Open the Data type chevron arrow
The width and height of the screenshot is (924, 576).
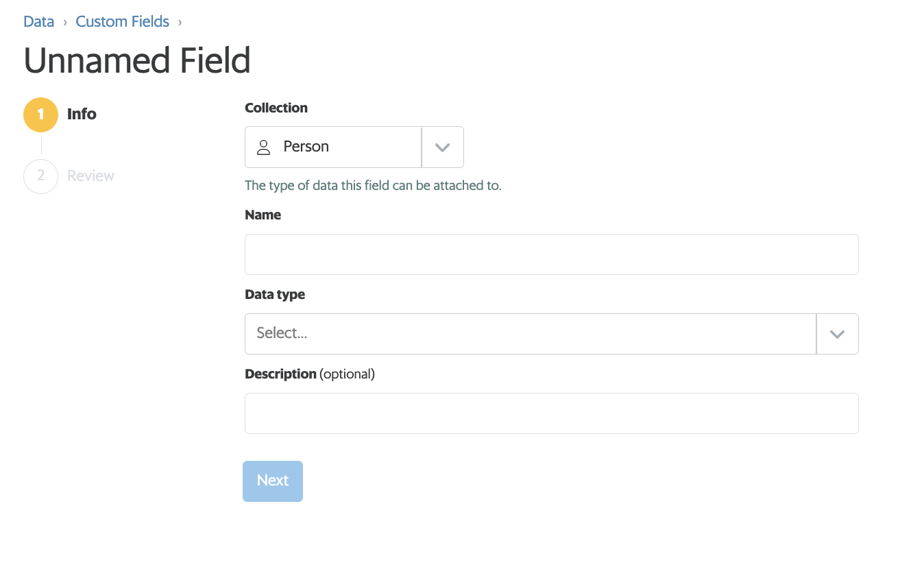click(x=837, y=334)
